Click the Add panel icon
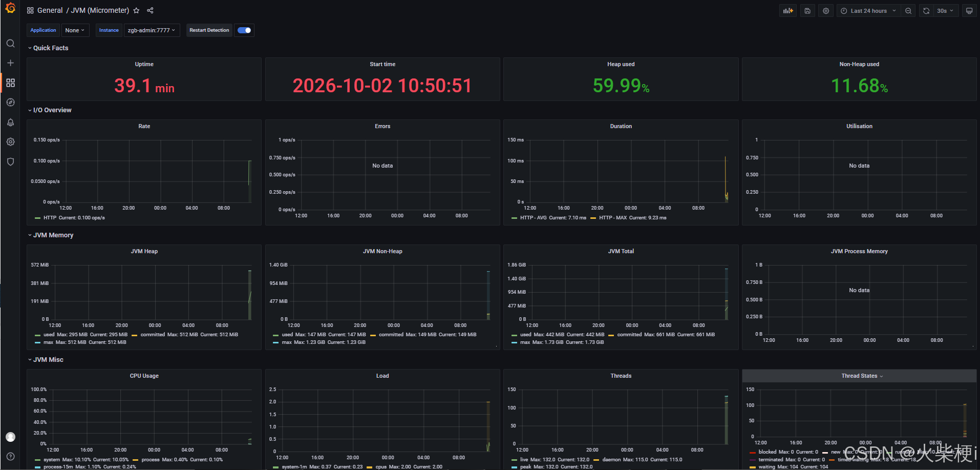Image resolution: width=980 pixels, height=470 pixels. [788, 11]
